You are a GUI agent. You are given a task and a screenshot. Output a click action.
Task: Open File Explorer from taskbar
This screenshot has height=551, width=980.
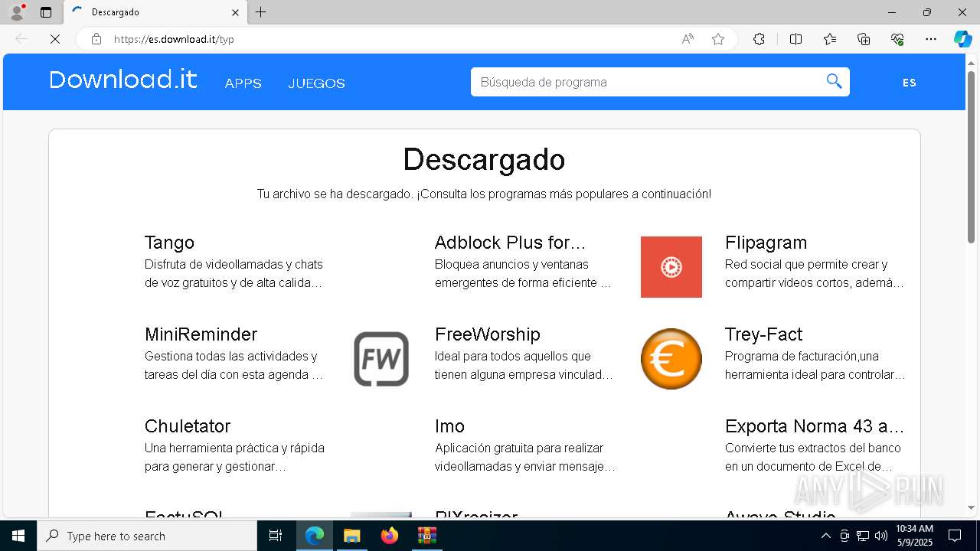351,536
